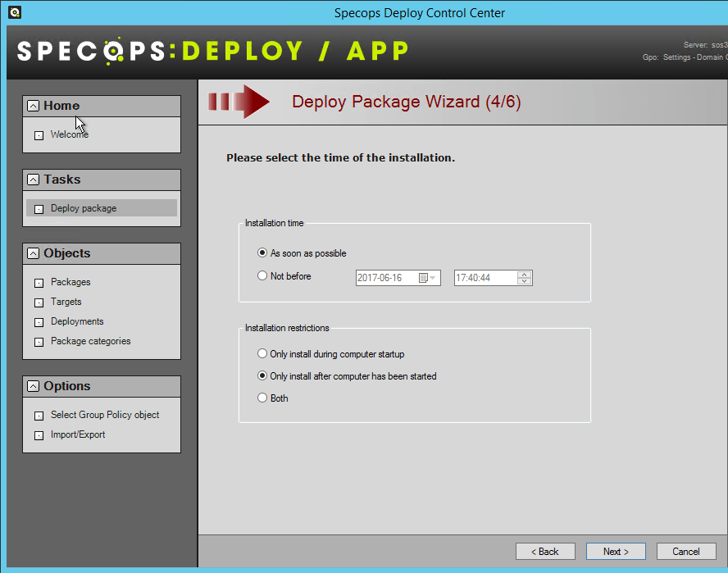Cancel the Deploy Package Wizard
The image size is (728, 573).
[x=686, y=552]
